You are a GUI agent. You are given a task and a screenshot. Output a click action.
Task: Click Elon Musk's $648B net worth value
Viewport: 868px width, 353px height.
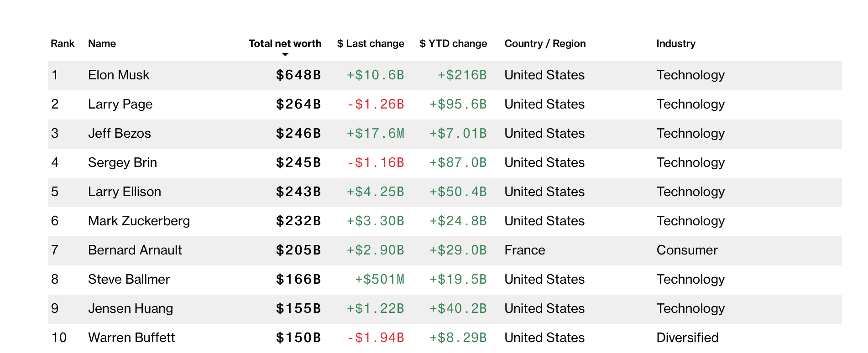pos(298,75)
